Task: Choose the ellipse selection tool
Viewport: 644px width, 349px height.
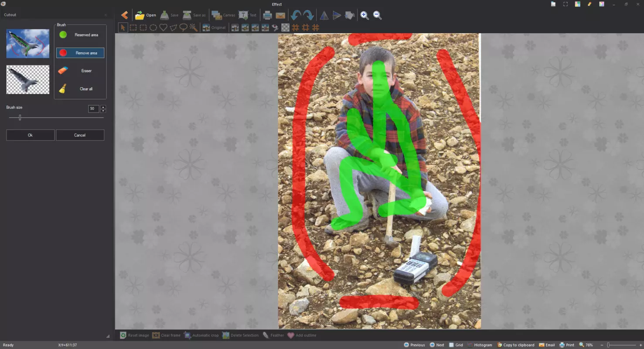Action: (x=153, y=27)
